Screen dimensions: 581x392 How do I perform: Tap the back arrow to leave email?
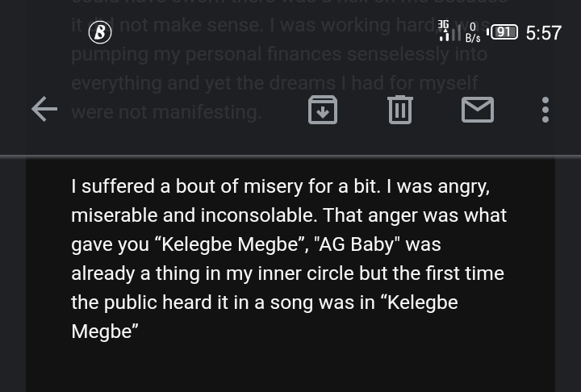click(44, 109)
